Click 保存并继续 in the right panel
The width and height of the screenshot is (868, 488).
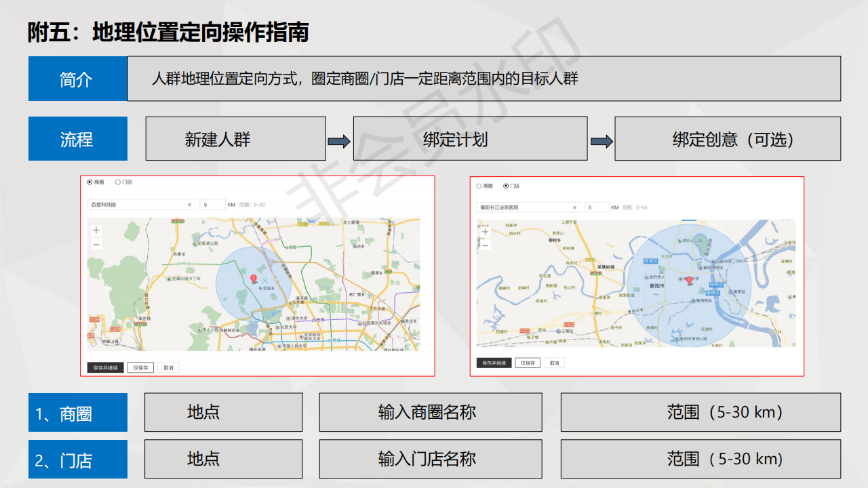[494, 363]
